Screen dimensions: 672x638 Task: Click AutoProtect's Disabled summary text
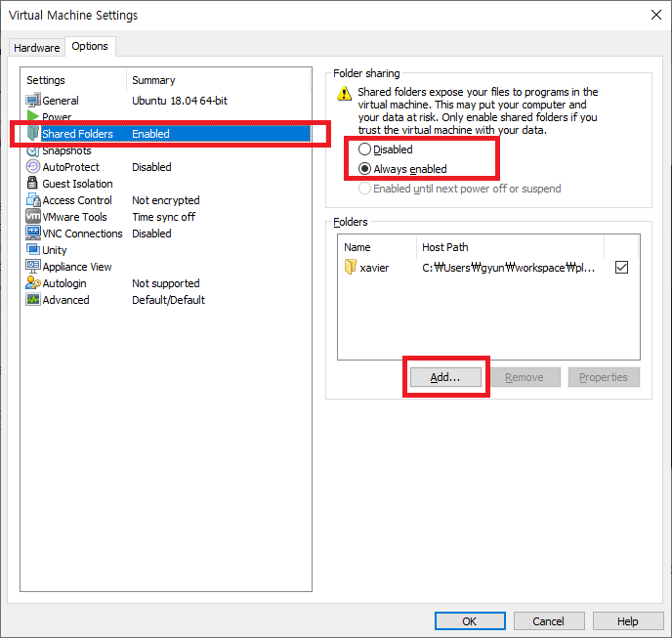(151, 167)
